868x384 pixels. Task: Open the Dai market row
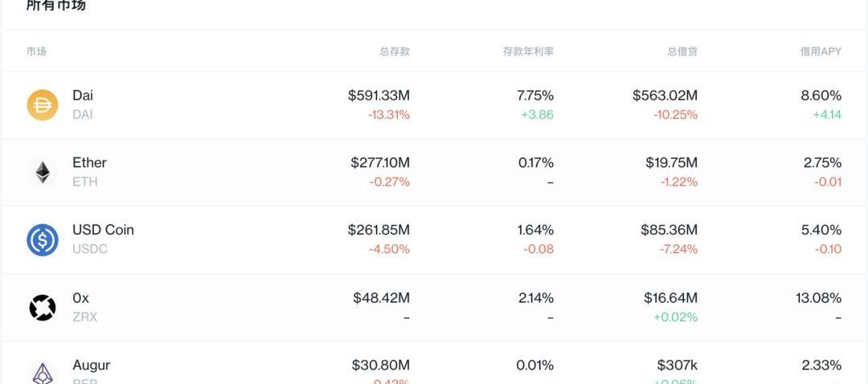tap(434, 105)
